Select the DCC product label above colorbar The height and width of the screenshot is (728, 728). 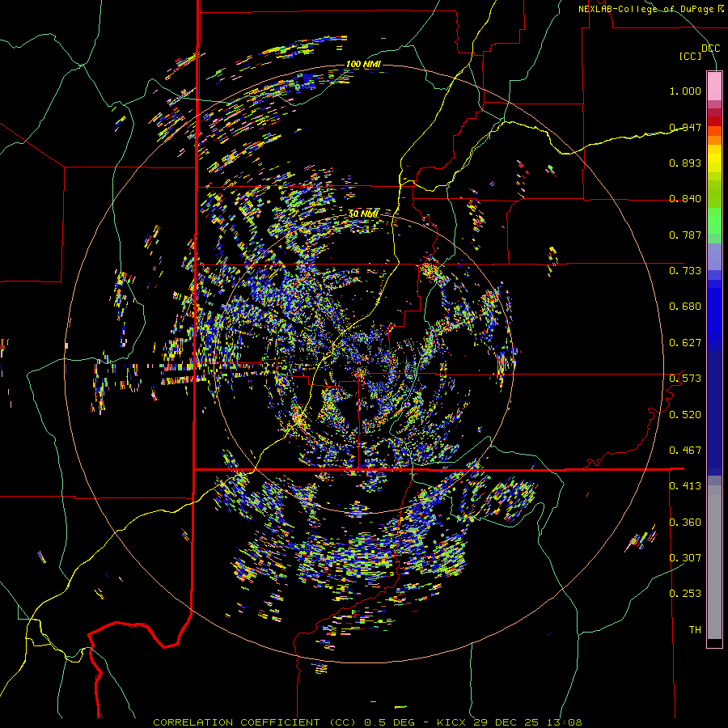pos(710,49)
